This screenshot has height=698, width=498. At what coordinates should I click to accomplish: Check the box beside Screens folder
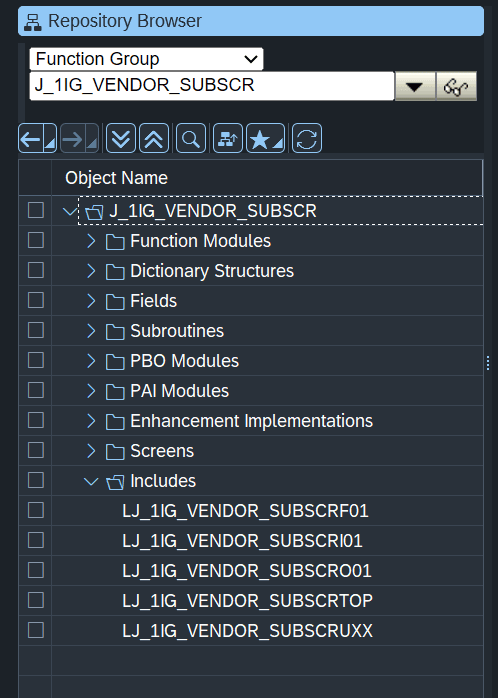(36, 450)
